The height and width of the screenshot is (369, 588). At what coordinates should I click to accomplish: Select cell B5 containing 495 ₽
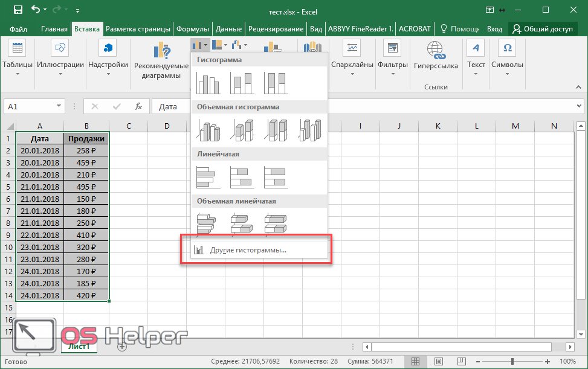click(x=86, y=187)
